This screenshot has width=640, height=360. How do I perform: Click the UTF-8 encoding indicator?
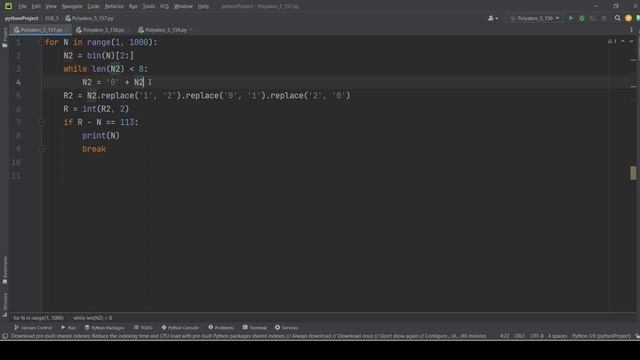pos(536,336)
